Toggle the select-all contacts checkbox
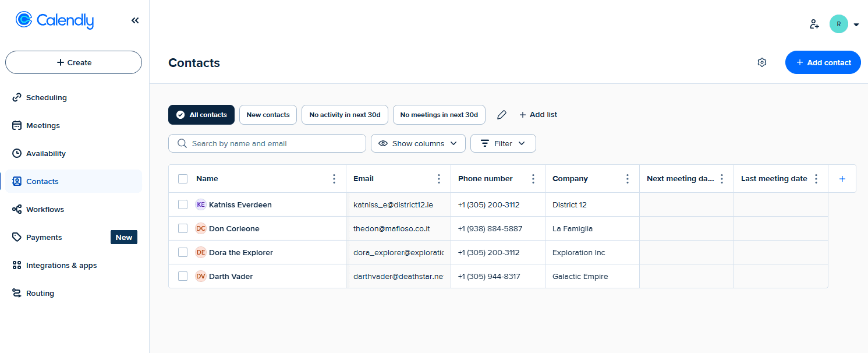Viewport: 868px width, 353px height. point(183,179)
